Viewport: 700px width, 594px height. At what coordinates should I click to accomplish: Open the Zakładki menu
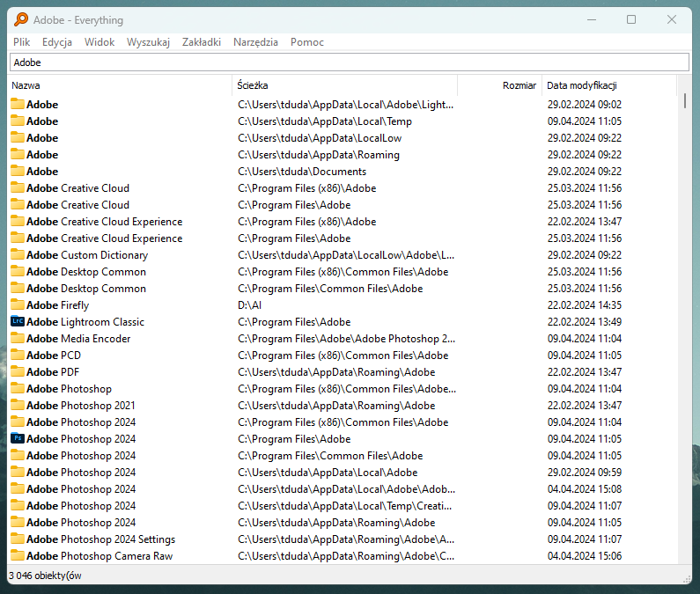(202, 42)
